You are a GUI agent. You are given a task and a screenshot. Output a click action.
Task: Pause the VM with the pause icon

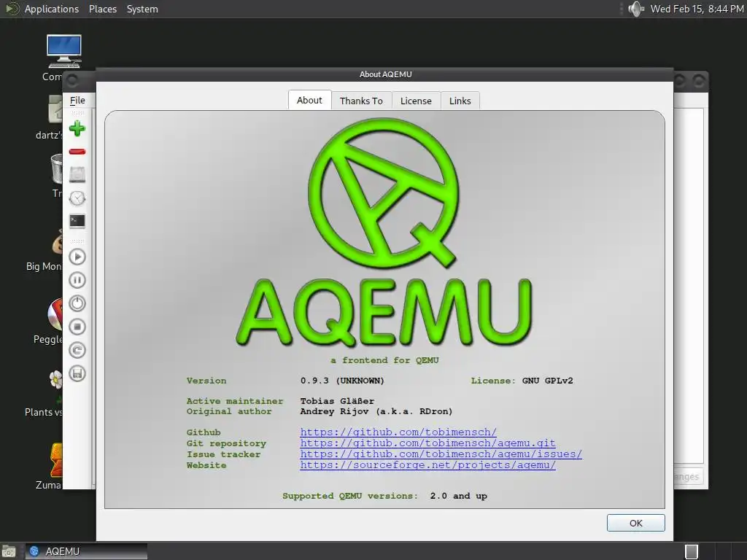[x=77, y=280]
